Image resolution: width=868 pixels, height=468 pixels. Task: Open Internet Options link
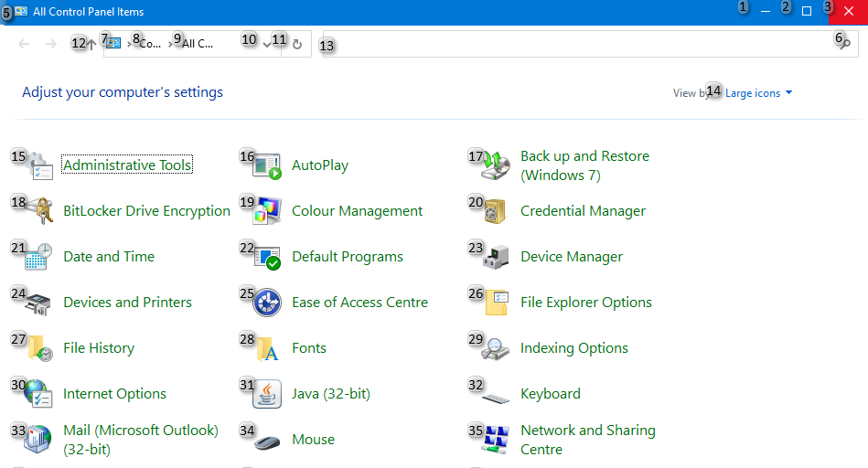click(114, 394)
